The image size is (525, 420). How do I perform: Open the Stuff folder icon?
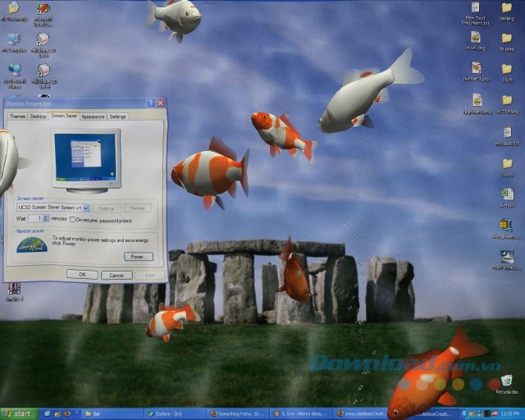pos(507,70)
